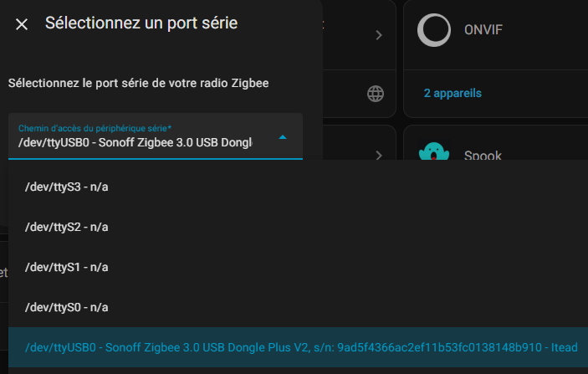Screen dimensions: 588x374
Task: Click the selected /dev/ttyUSB0 value in the combo box
Action: 135,142
